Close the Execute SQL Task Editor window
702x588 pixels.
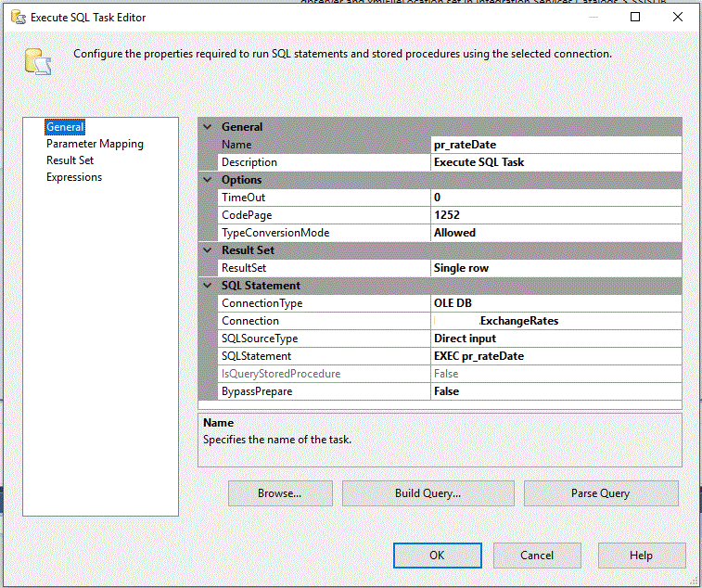(x=677, y=17)
